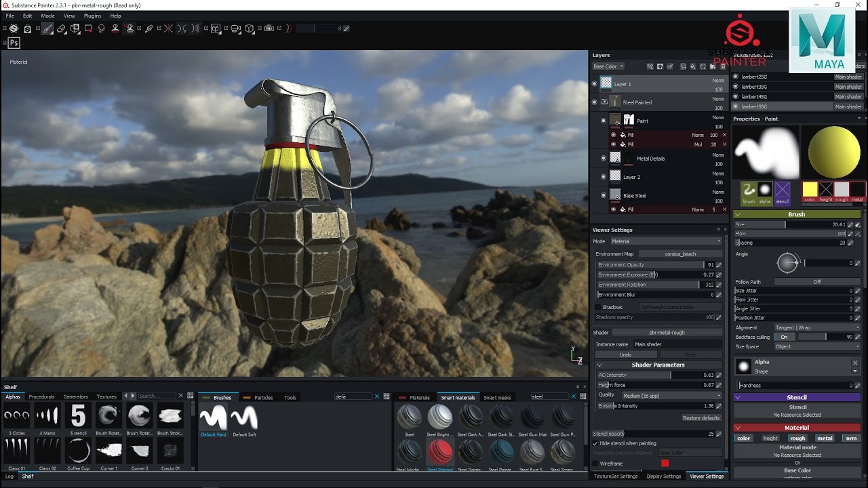Viewport: 868px width, 488px height.
Task: Adjust the brush Size slider
Action: 791,224
